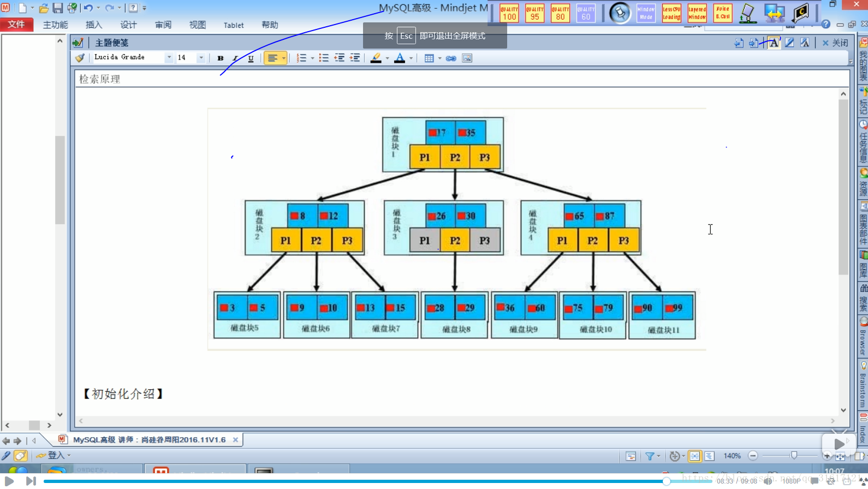Expand the text alignment dropdown arrow

pos(283,58)
